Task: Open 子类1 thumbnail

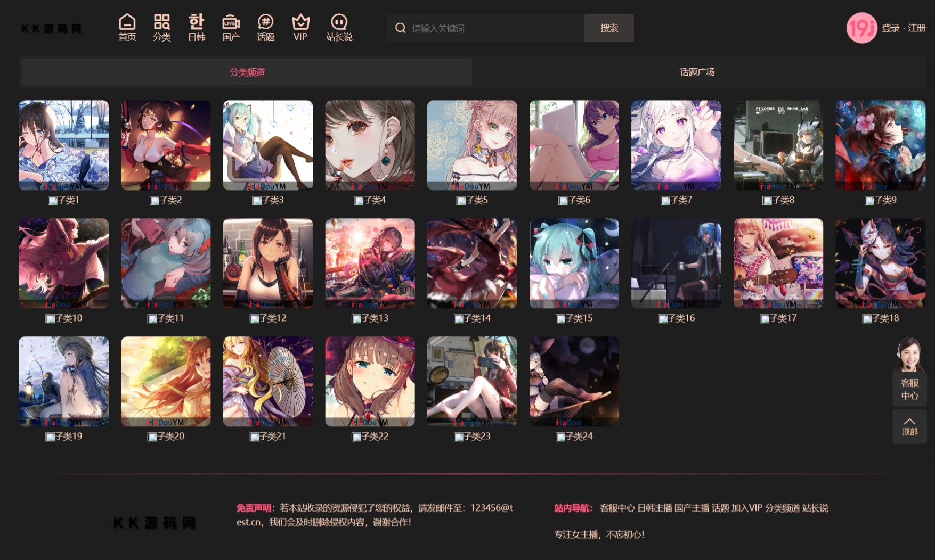Action: point(63,145)
